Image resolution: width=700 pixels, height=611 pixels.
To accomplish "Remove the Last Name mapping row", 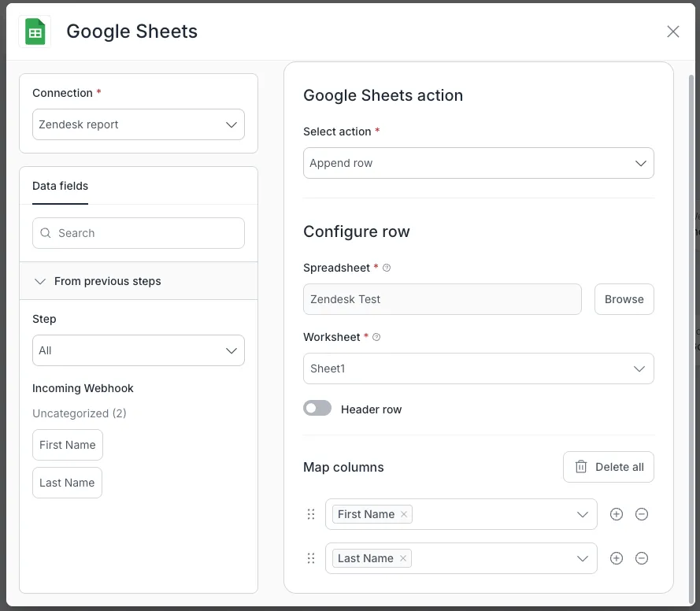I will click(641, 558).
